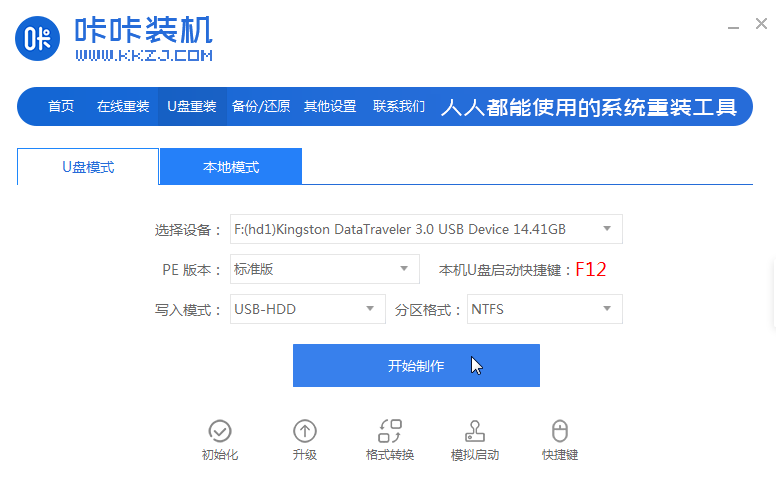Launch the 模拟启动 simulation icon
Screen dimensions: 776x479
[x=475, y=431]
